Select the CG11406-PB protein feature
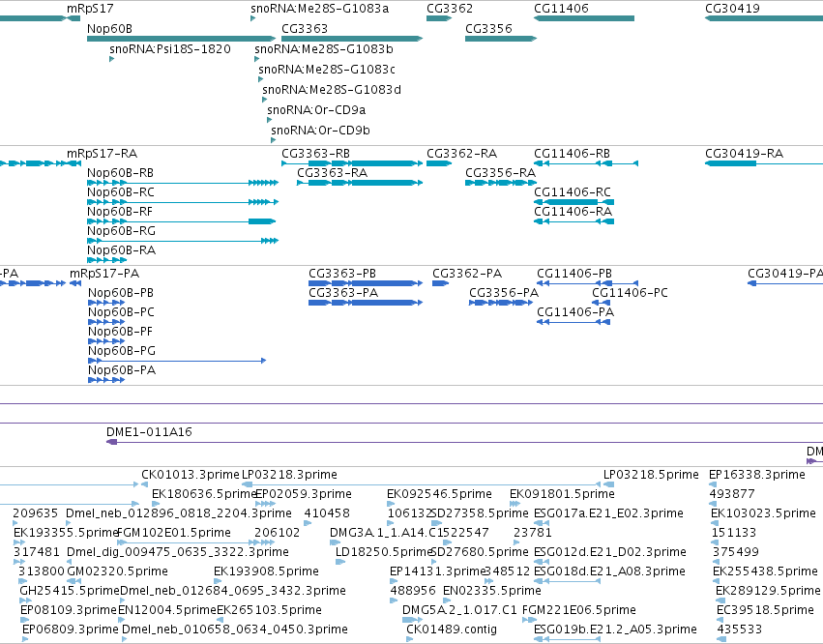Screen dimensions: 823x644 pos(587,283)
